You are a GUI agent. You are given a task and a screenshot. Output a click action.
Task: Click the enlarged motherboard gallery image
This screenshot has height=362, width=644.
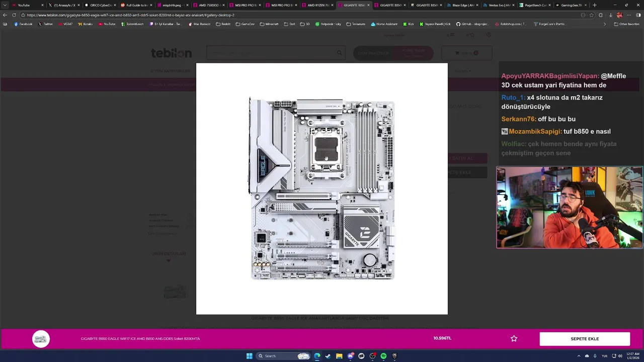pos(322,189)
